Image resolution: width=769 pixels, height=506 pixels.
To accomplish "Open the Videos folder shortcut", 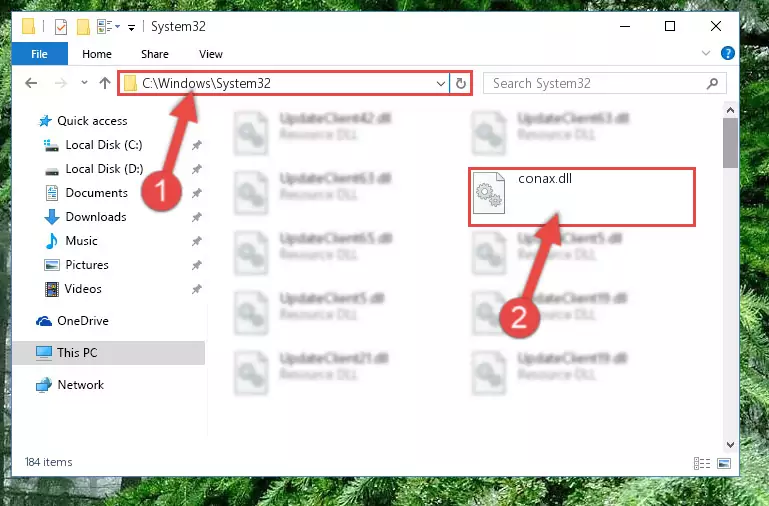I will tap(83, 289).
